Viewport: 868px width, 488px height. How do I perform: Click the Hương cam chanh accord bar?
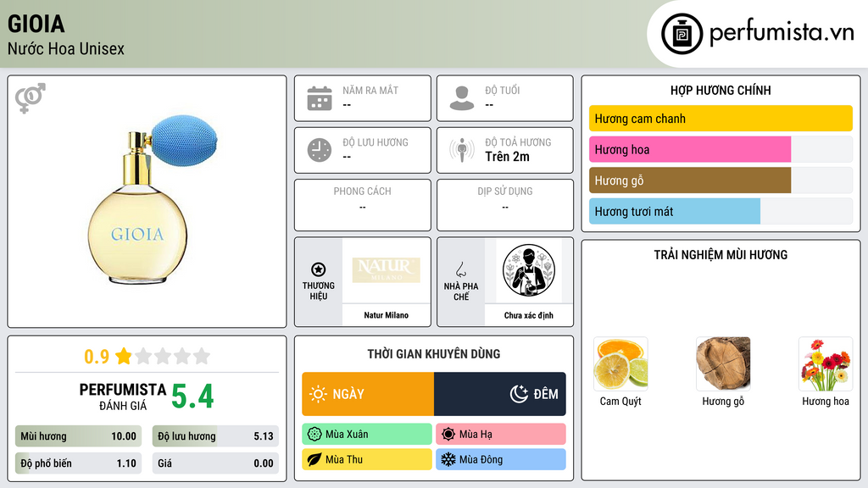pos(721,119)
